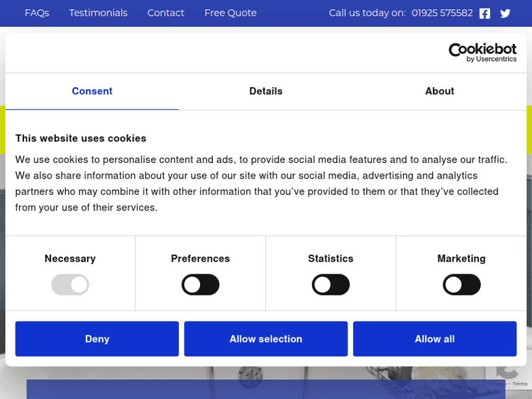Open the About tab
Viewport: 532px width, 399px height.
440,91
